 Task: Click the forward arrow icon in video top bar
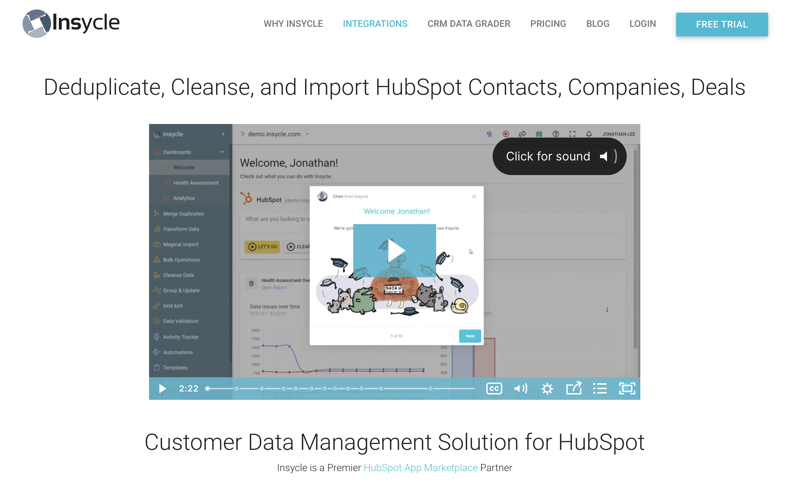point(522,134)
